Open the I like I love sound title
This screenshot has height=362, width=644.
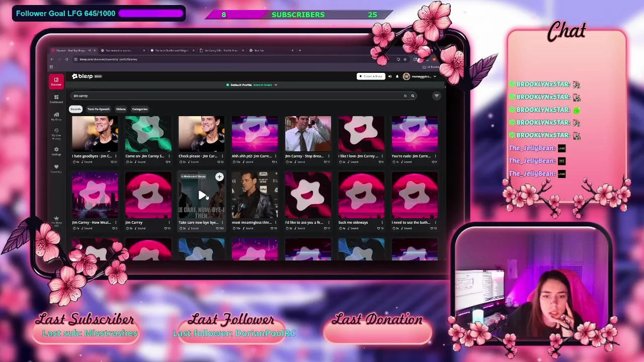coord(358,156)
